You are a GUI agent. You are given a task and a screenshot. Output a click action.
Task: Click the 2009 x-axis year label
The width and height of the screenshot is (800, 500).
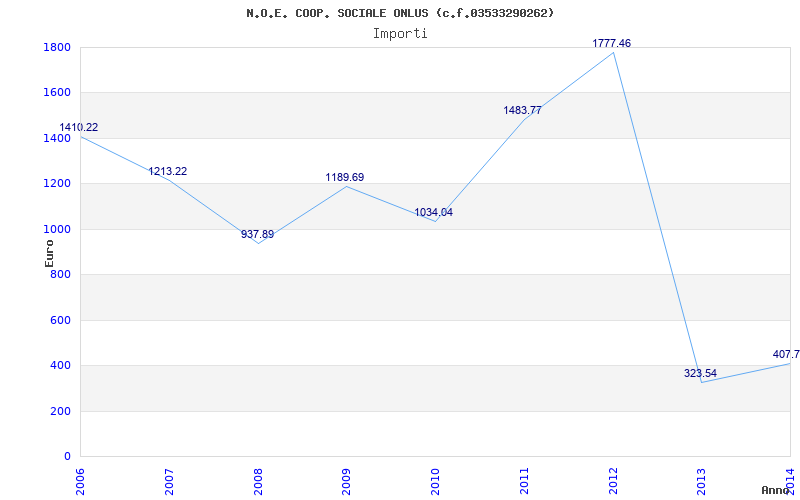[x=347, y=482]
